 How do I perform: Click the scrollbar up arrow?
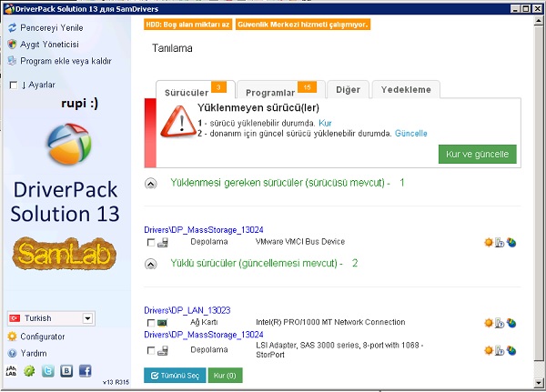pyautogui.click(x=539, y=21)
